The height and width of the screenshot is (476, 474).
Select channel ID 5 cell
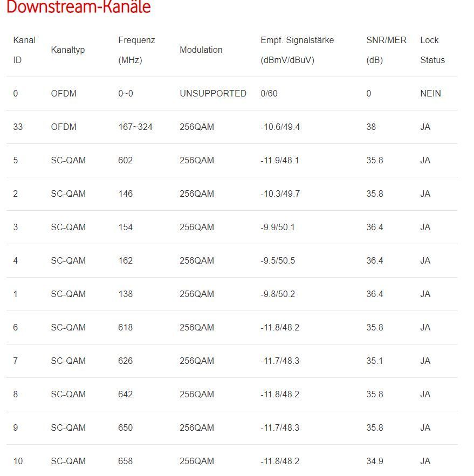tap(16, 160)
